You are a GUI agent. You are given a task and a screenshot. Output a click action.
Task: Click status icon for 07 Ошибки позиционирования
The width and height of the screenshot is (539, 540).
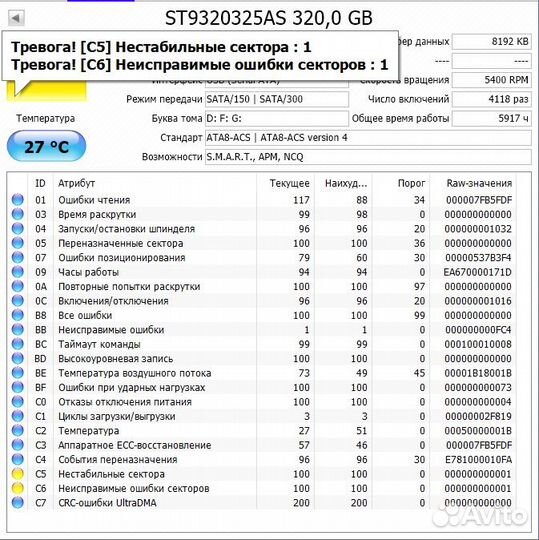click(18, 258)
